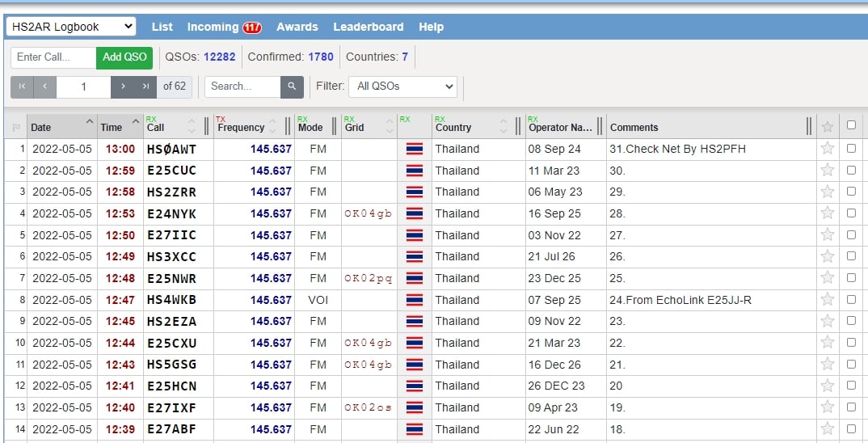Click grid OK04gb in E24NYK row

point(368,213)
